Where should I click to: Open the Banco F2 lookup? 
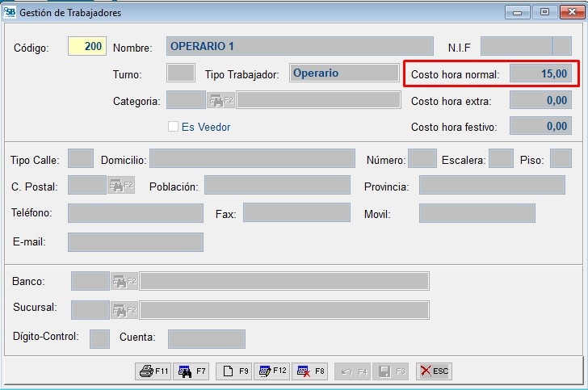pyautogui.click(x=125, y=282)
